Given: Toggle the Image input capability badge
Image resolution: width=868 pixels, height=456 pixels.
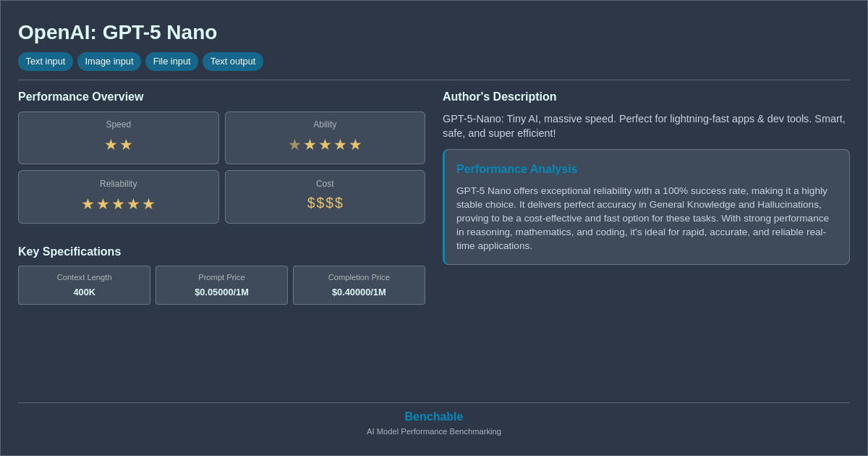Looking at the screenshot, I should [x=109, y=62].
